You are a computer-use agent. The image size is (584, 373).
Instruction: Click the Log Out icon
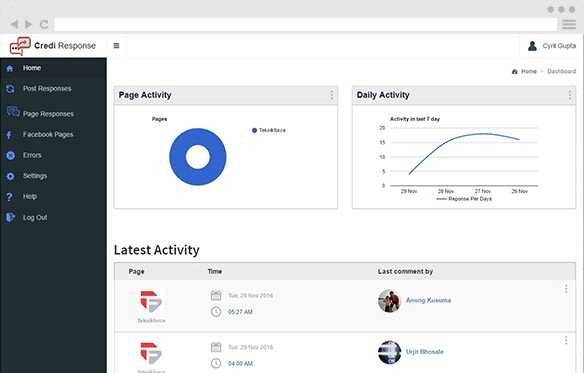click(10, 217)
